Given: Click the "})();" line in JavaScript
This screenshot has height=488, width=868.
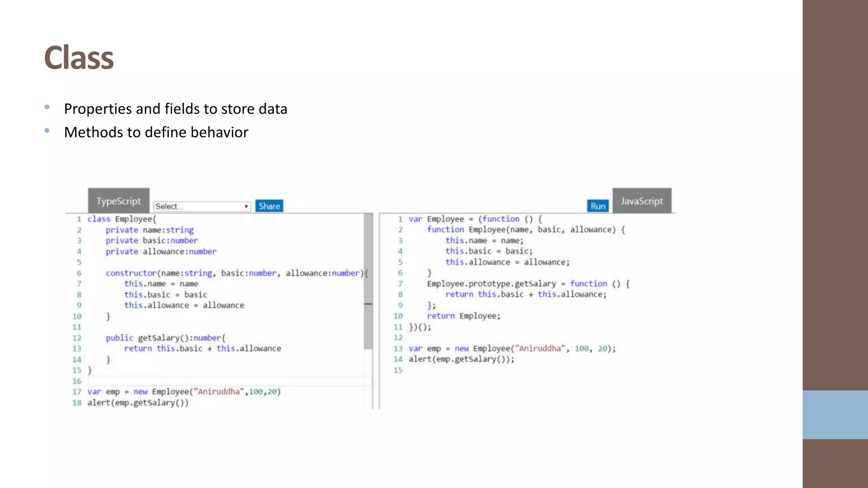Looking at the screenshot, I should click(x=420, y=327).
